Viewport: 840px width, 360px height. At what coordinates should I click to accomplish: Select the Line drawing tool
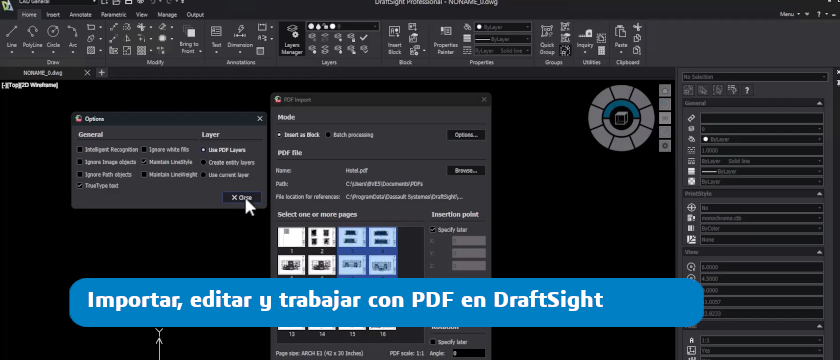[x=12, y=37]
